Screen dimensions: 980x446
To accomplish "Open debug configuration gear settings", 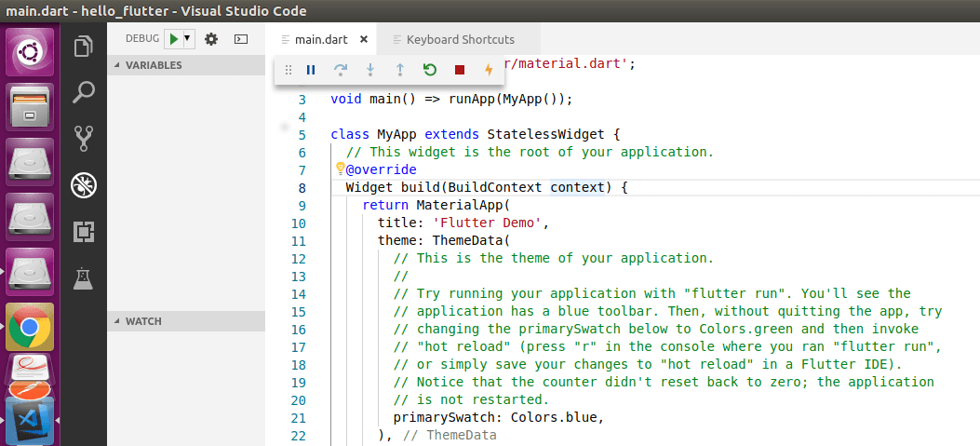I will [x=211, y=39].
